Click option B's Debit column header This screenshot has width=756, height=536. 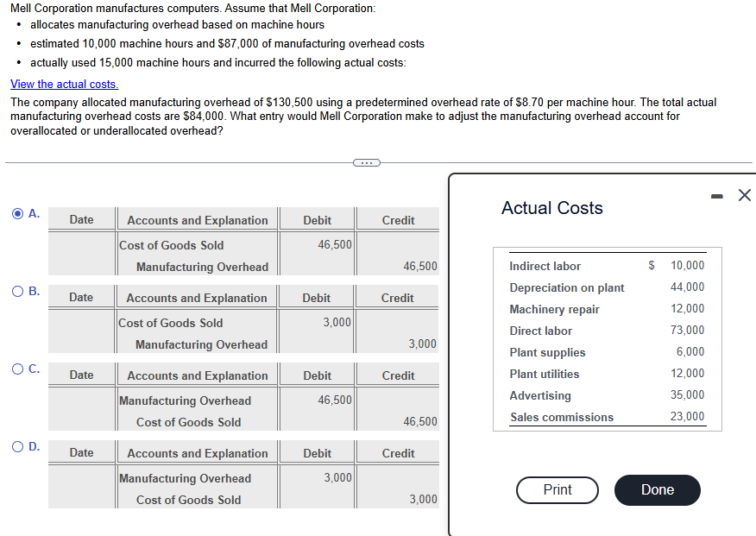click(x=316, y=298)
